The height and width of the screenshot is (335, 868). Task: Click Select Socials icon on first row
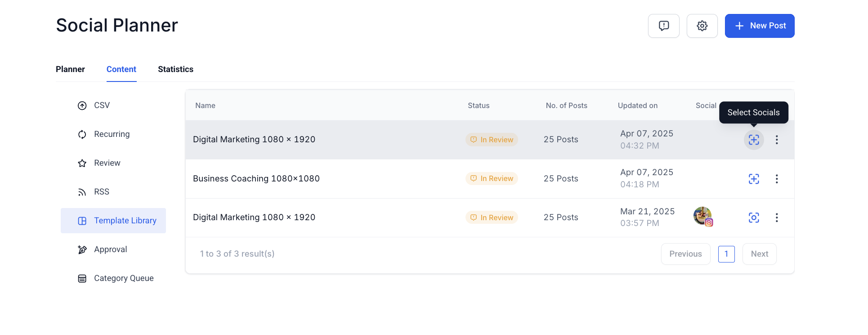(x=754, y=140)
